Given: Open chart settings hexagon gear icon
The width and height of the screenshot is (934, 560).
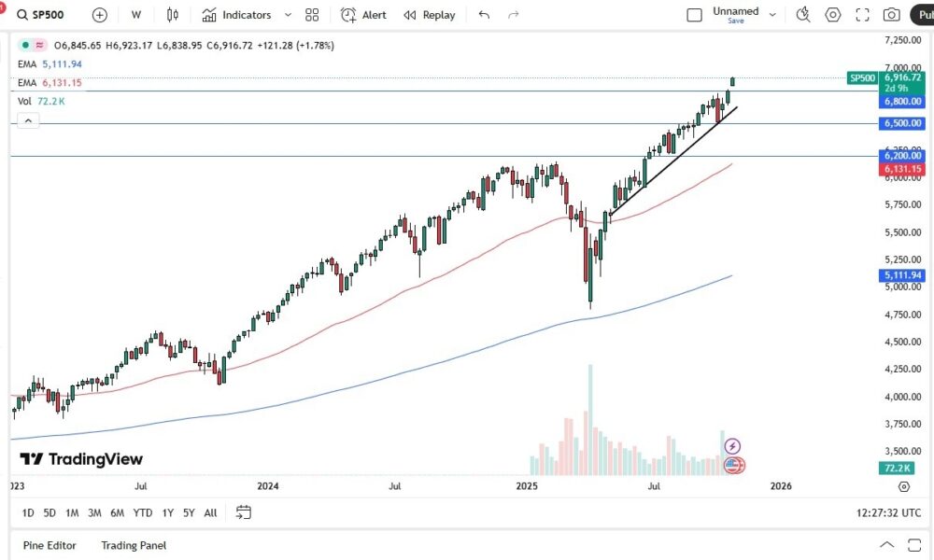Looking at the screenshot, I should (x=833, y=15).
